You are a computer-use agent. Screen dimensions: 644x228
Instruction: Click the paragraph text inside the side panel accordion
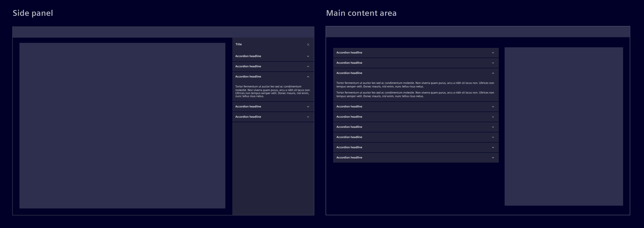point(273,91)
